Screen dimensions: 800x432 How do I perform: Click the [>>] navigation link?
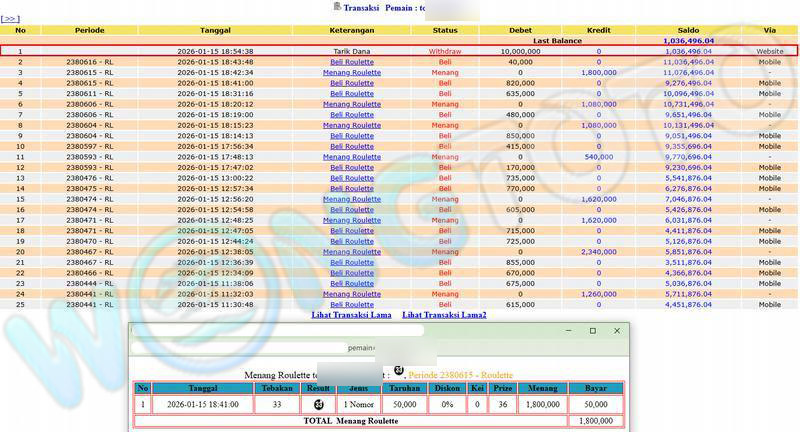(11, 18)
